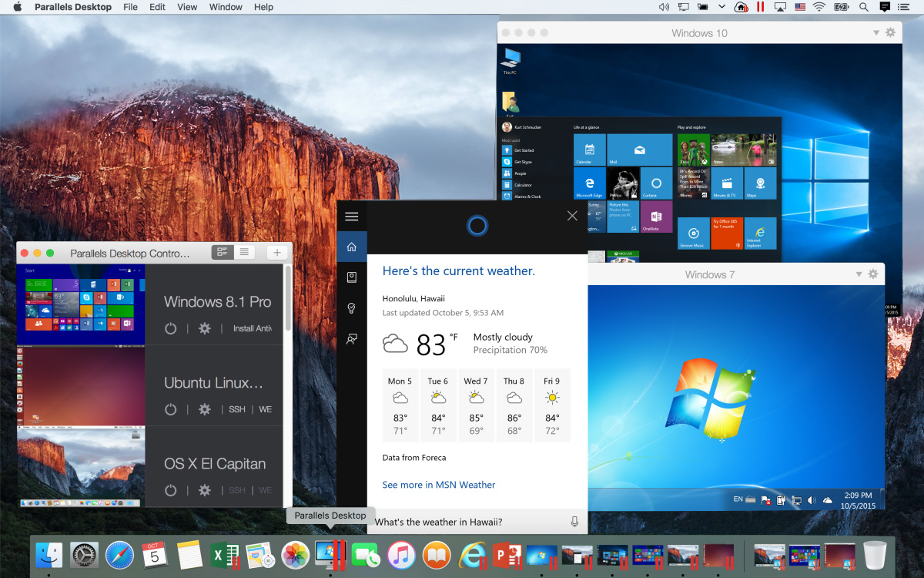Launch the Microsoft Edge tile in the Start menu
924x578 pixels.
click(589, 184)
